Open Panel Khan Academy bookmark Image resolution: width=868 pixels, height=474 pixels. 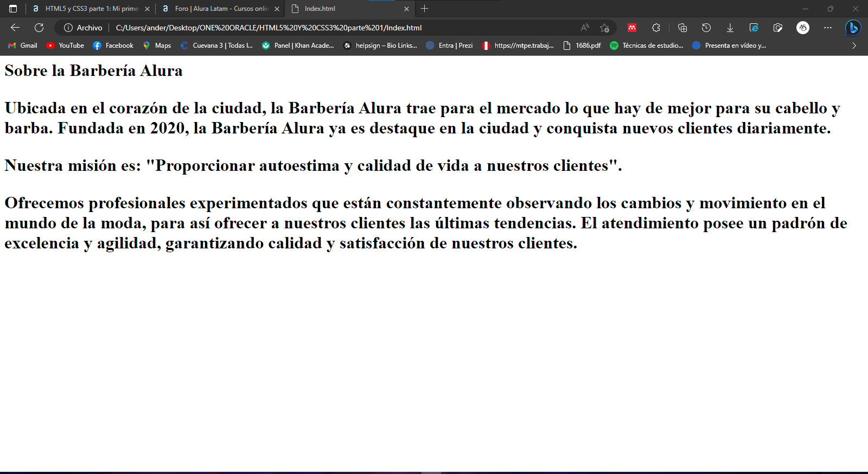[298, 46]
